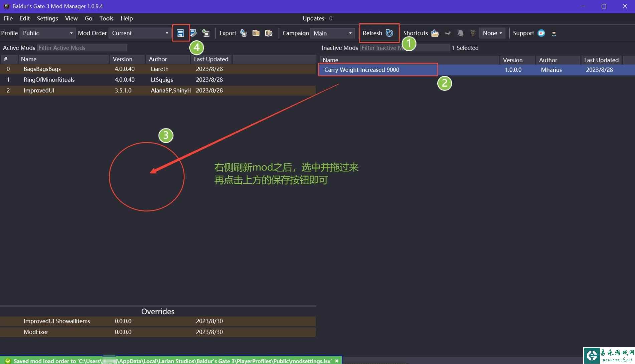Click the Export label in the toolbar
The image size is (635, 364).
[x=228, y=33]
